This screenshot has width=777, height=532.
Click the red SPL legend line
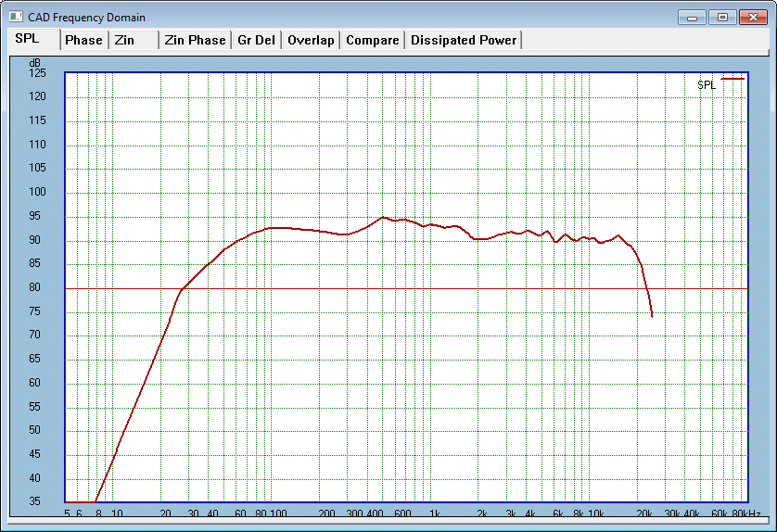pos(732,78)
